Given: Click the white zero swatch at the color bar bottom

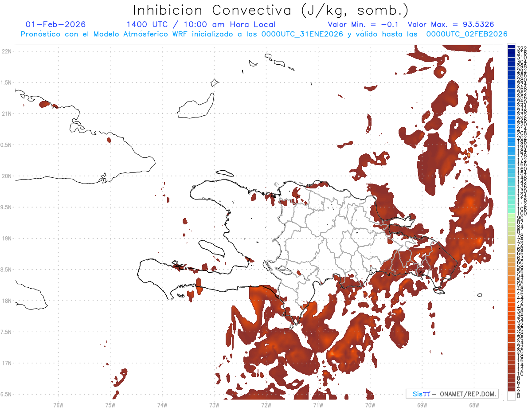Looking at the screenshot, I should 511,396.
